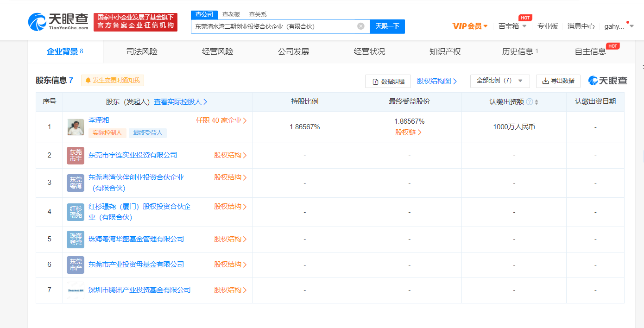The width and height of the screenshot is (644, 328).
Task: Expand 股权结构 for 东莞粤湾伙伴创业投资合伙企业
Action: (231, 177)
